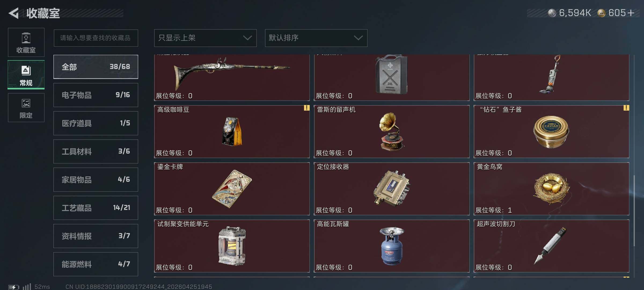Click the collectible search input field

96,38
